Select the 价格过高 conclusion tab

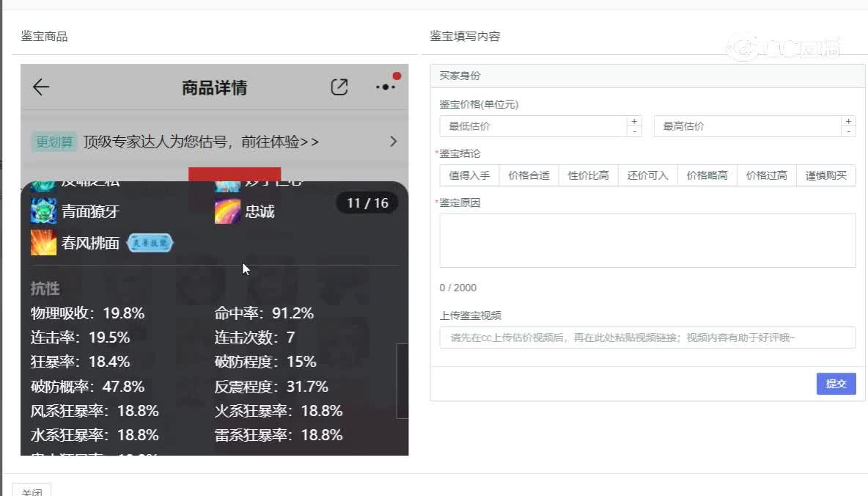coord(767,175)
